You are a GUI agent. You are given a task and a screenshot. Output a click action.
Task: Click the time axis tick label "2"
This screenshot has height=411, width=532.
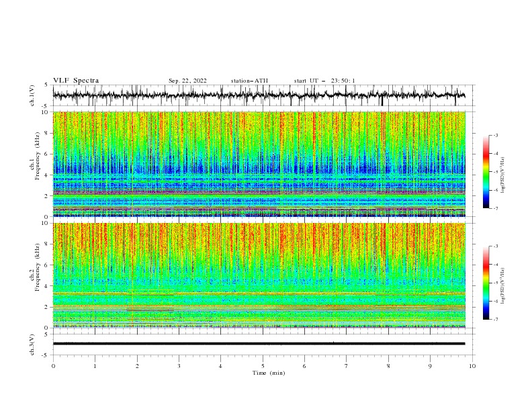coord(137,366)
